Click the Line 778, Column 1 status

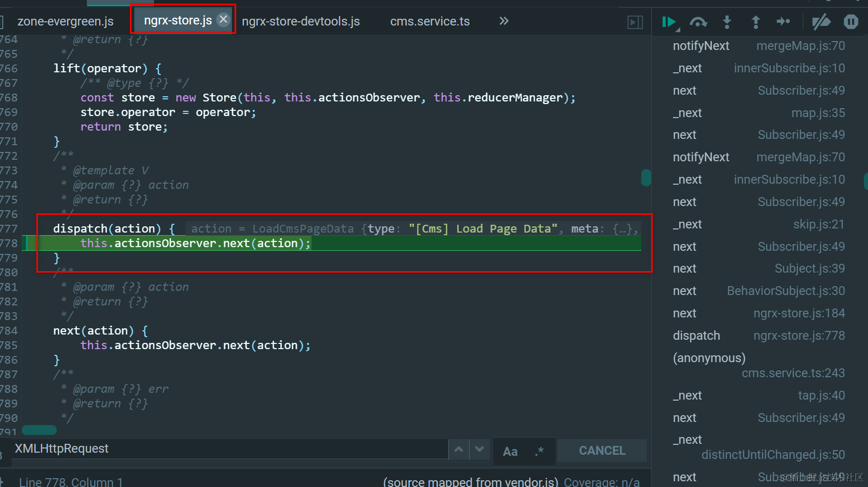click(71, 482)
